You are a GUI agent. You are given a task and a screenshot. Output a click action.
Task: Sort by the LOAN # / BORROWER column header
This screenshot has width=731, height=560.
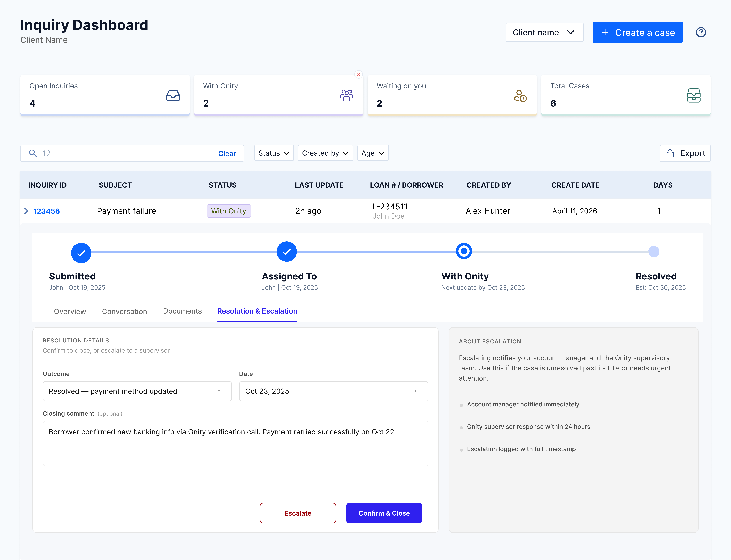point(406,185)
